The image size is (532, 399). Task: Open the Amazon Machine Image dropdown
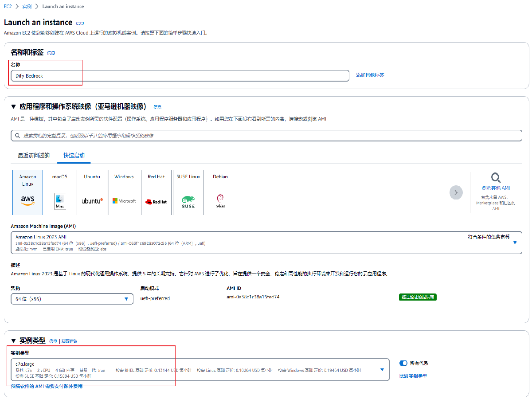coord(515,243)
